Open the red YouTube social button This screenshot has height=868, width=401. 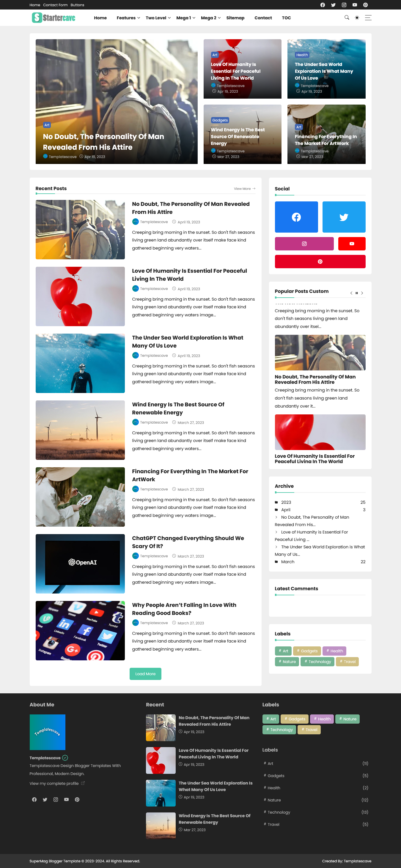click(352, 244)
